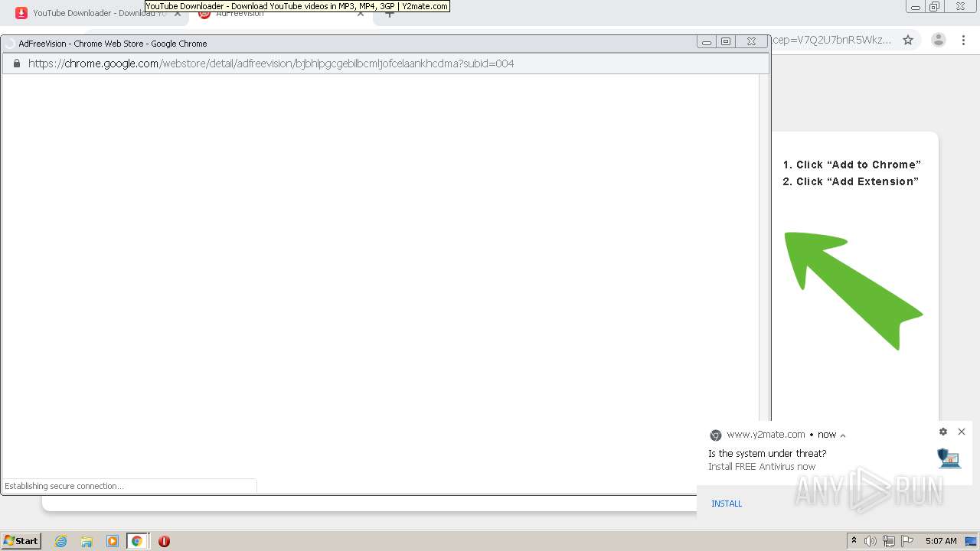
Task: Open the Action Center flag icon
Action: 907,541
